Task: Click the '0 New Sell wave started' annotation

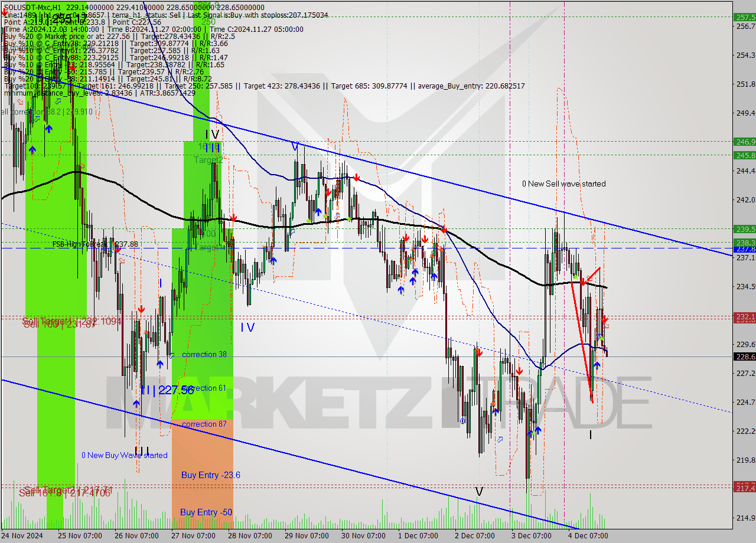Action: [563, 184]
